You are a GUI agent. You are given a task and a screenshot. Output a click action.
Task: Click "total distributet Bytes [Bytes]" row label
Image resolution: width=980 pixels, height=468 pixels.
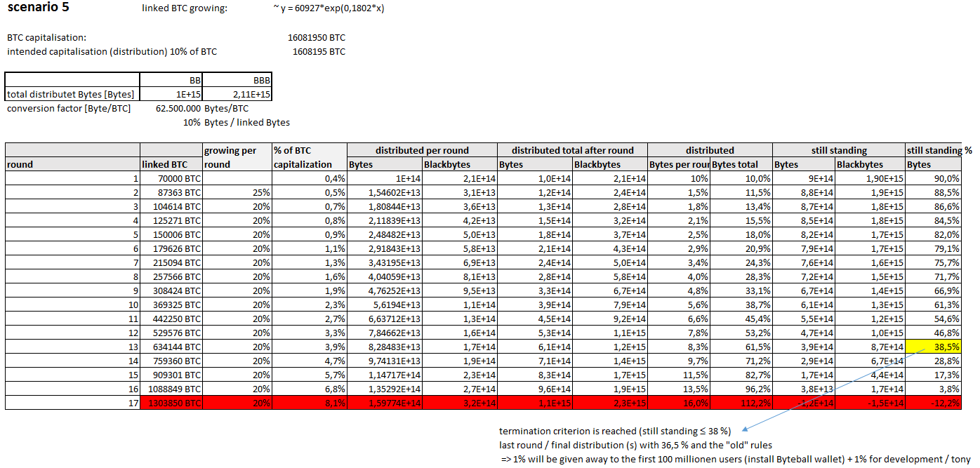[72, 94]
